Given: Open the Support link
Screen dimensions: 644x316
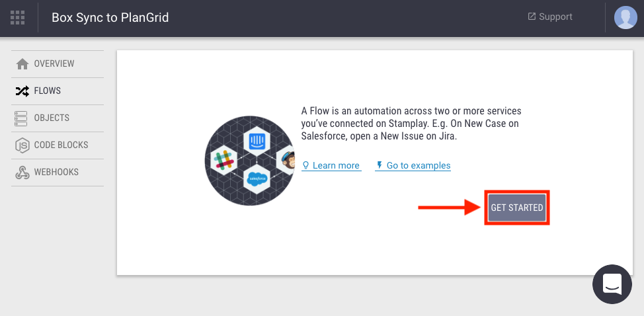Looking at the screenshot, I should tap(550, 17).
